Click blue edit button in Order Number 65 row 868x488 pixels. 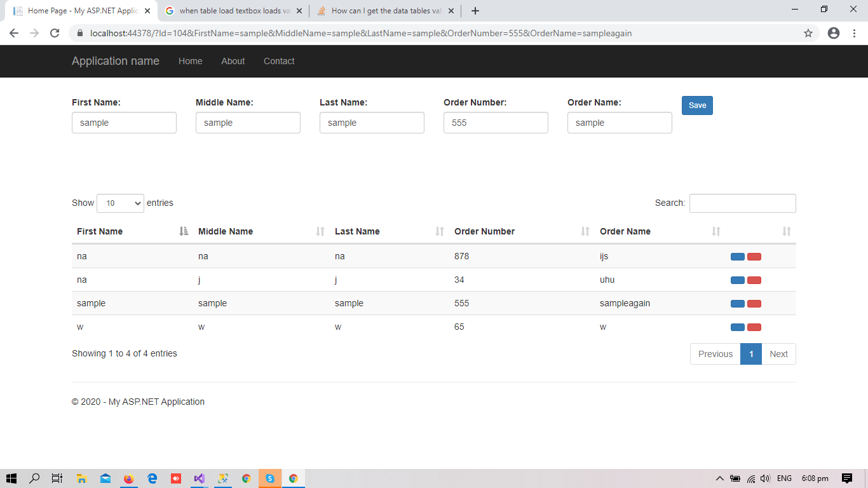point(738,327)
